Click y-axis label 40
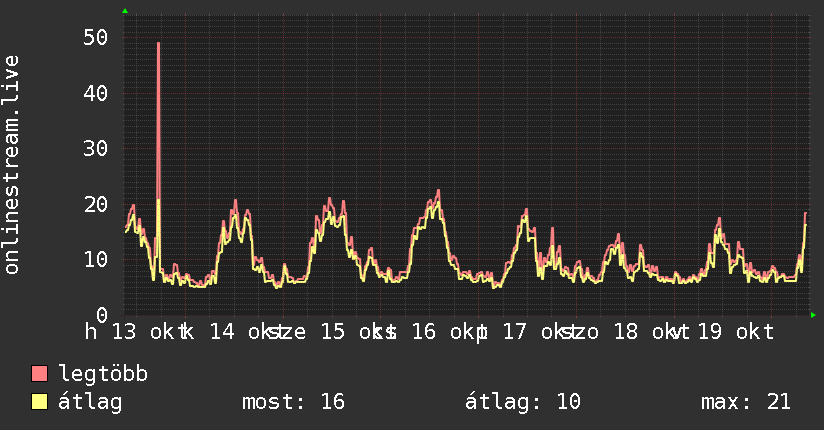824x430 pixels. click(x=96, y=93)
